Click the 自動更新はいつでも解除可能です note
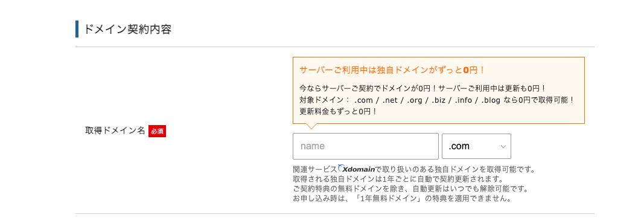The image size is (644, 223). [409, 189]
